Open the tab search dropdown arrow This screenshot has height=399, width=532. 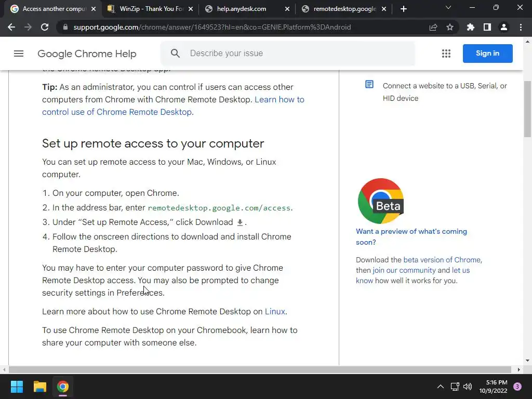click(448, 7)
